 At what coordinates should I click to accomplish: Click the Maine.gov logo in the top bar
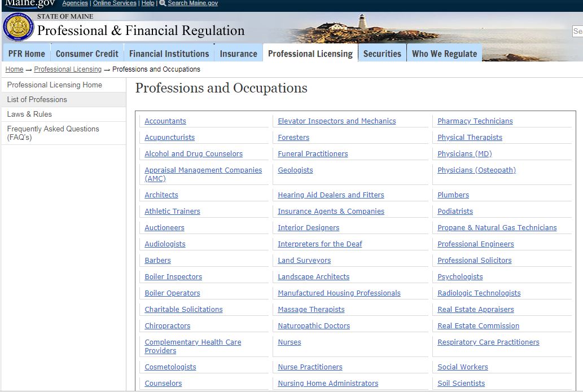[29, 3]
